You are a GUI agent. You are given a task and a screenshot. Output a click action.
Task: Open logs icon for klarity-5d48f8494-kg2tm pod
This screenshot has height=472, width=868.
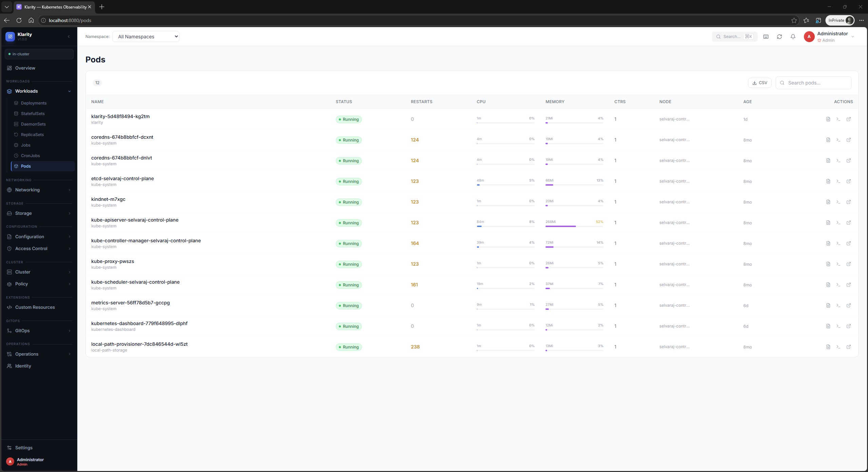pyautogui.click(x=828, y=119)
